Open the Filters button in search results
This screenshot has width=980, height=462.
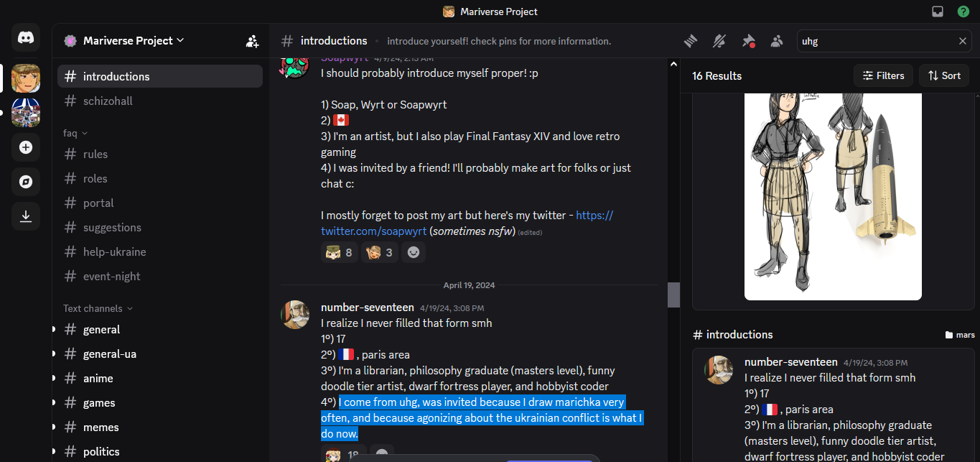coord(884,75)
